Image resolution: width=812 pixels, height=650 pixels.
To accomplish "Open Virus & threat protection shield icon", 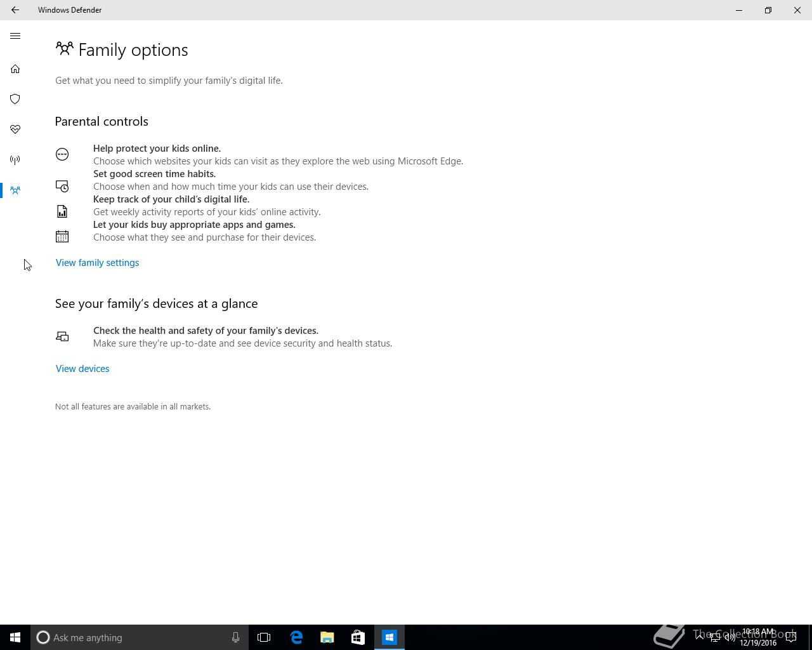I will click(15, 99).
